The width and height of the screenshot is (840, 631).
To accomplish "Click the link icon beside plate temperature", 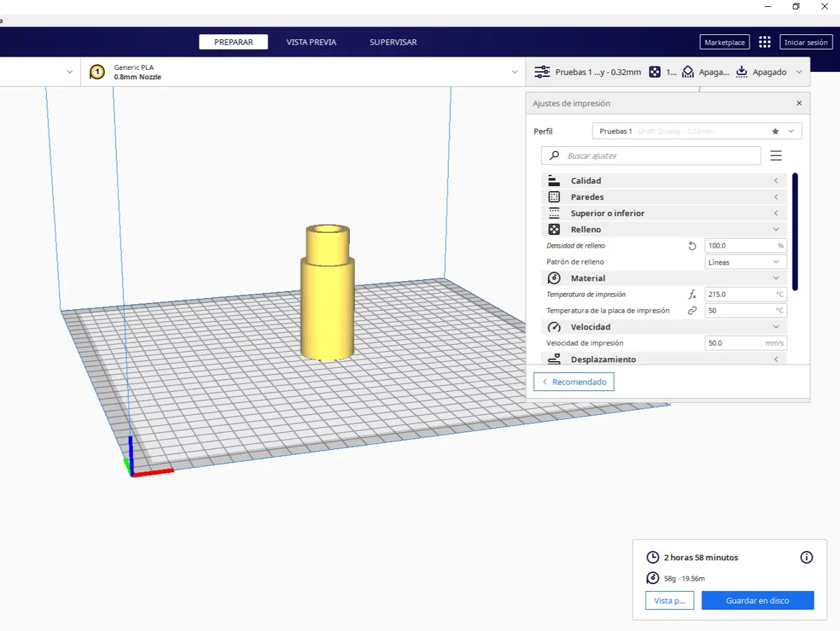I will click(692, 311).
